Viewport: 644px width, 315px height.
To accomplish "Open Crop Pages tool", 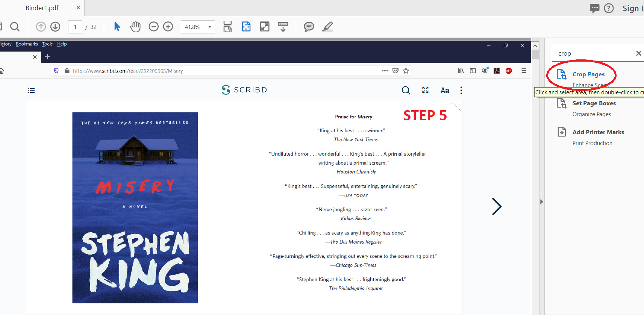I will (x=588, y=74).
